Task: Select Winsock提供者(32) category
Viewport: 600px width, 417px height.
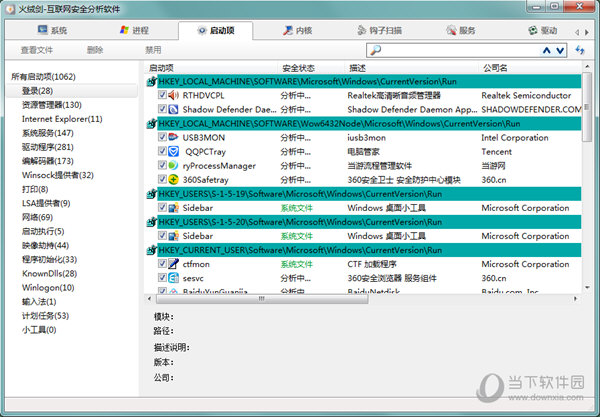Action: click(58, 175)
